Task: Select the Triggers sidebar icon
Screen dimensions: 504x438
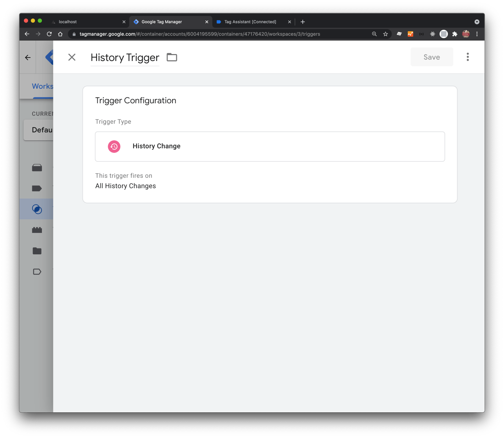Action: (x=37, y=209)
